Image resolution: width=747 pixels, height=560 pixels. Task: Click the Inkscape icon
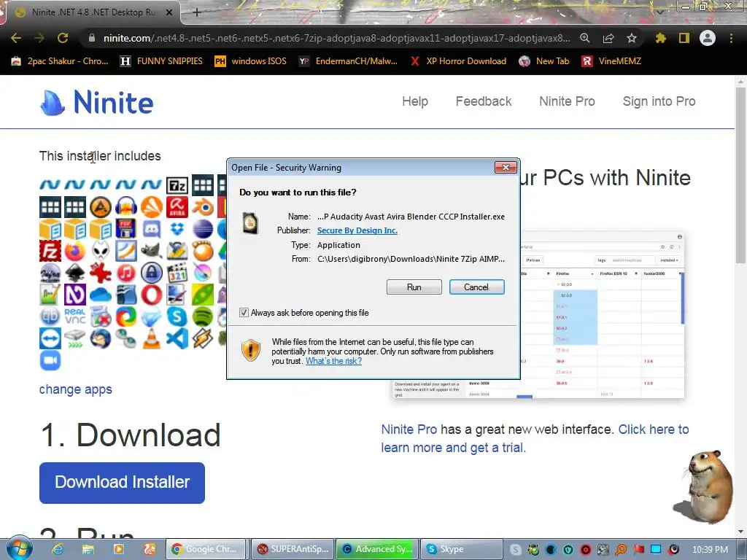(x=75, y=273)
